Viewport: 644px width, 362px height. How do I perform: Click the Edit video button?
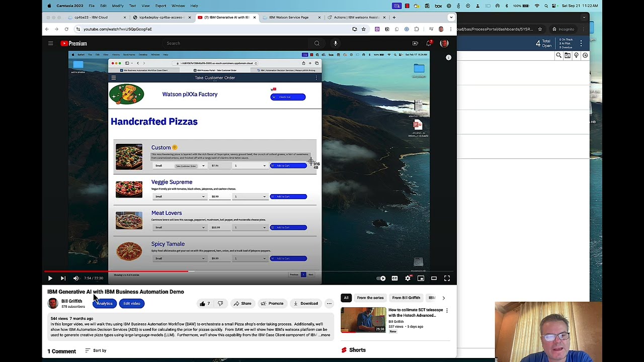(132, 304)
